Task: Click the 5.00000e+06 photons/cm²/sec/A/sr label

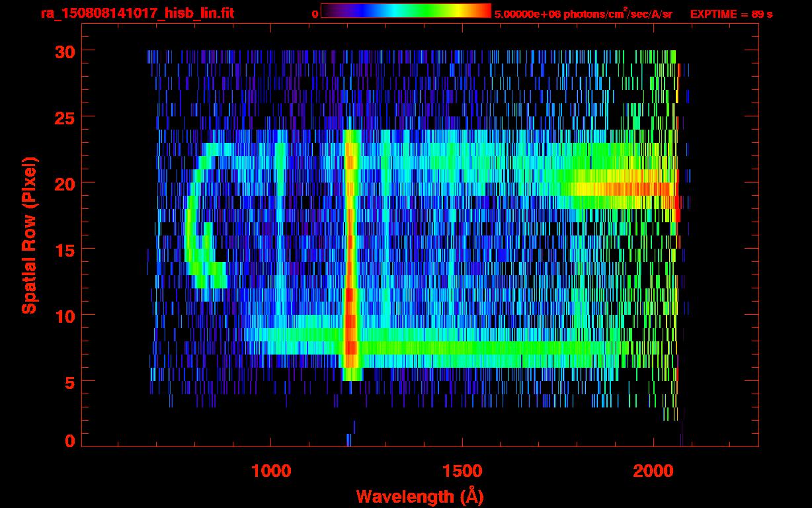Action: click(583, 13)
